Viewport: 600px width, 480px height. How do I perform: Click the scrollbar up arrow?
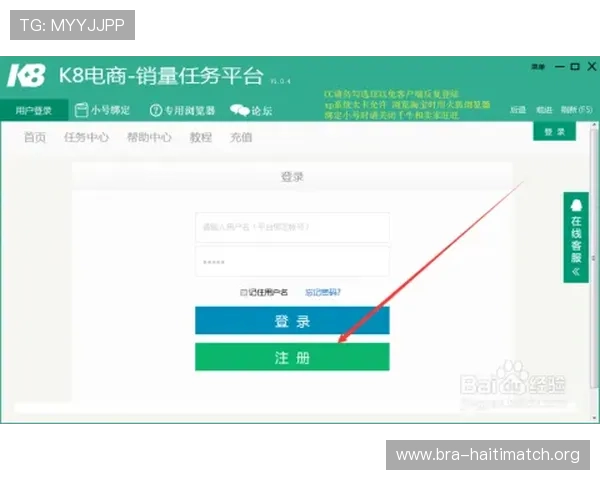pyautogui.click(x=594, y=125)
